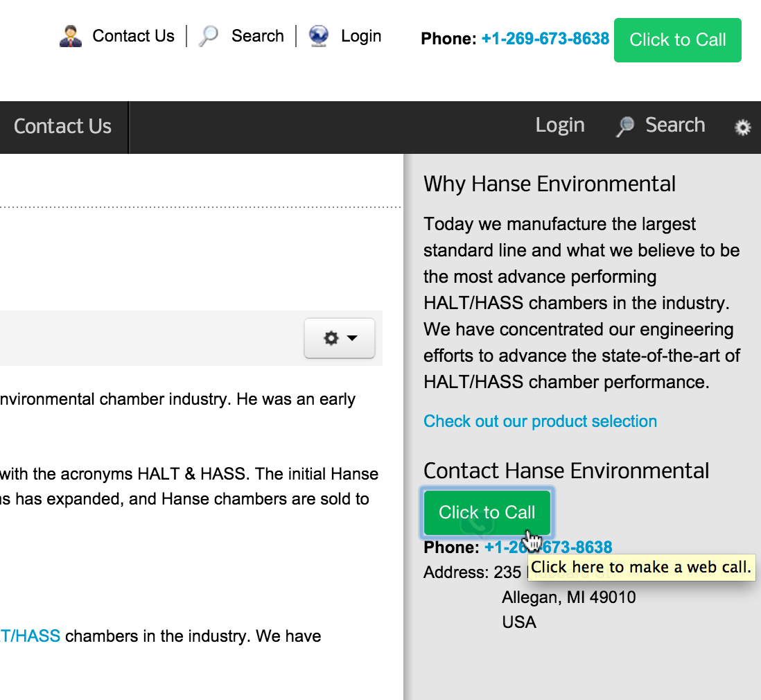Open the gear dropdown in article toolbar
Viewport: 761px width, 700px height.
[x=339, y=338]
